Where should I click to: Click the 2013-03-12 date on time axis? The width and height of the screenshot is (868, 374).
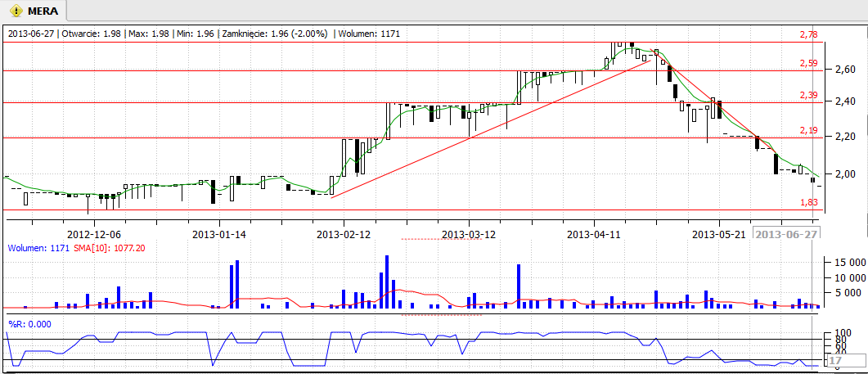tap(469, 234)
